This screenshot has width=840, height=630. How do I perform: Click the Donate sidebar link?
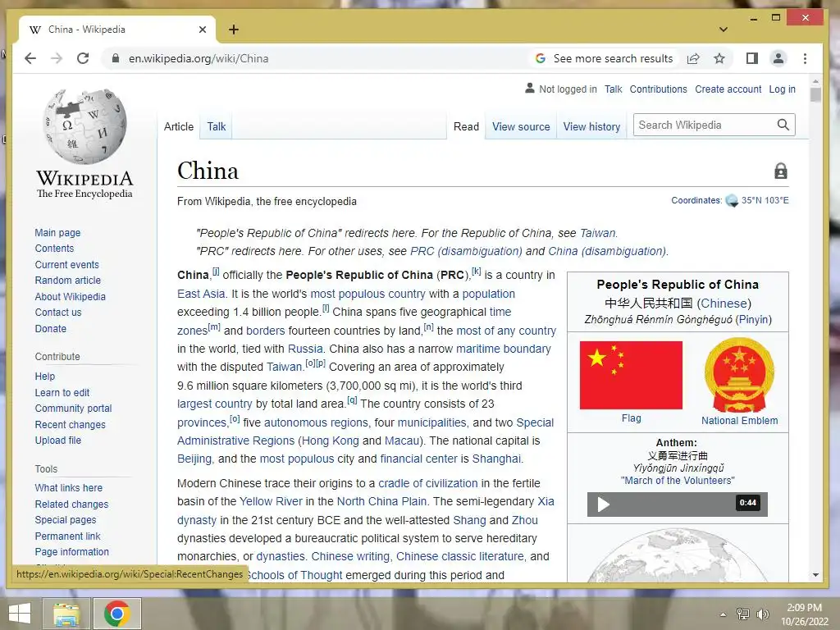[x=50, y=329]
